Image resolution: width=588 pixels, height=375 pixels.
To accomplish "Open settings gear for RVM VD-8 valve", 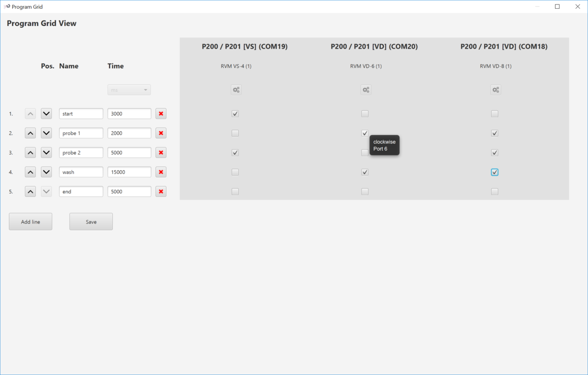I will (x=495, y=90).
